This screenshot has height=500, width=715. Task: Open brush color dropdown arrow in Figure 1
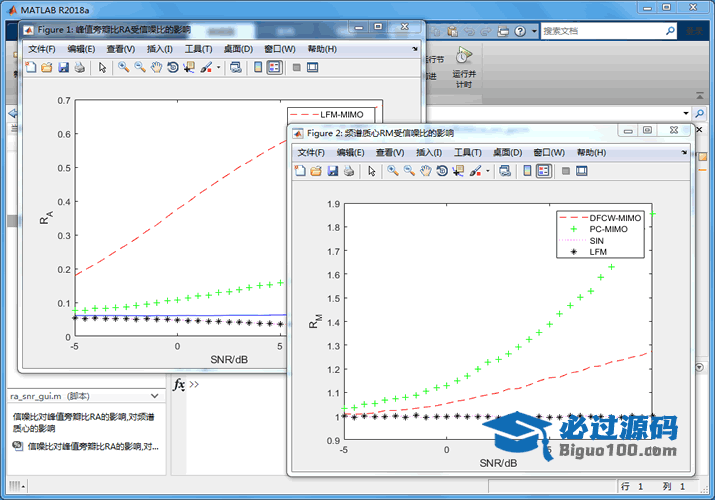[218, 68]
